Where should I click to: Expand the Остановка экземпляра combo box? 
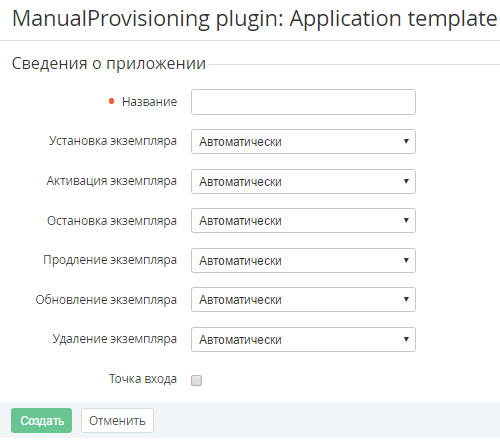coord(303,221)
